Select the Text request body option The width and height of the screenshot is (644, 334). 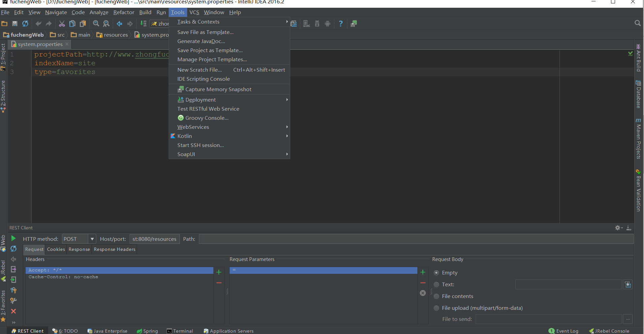[x=437, y=285]
